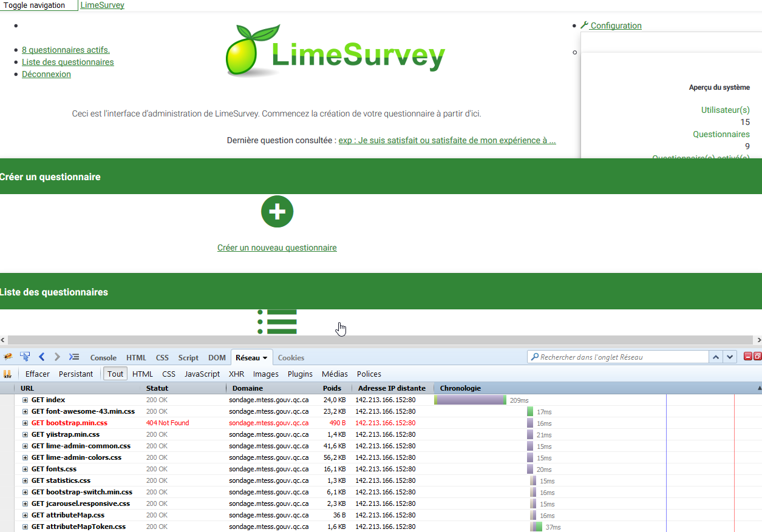The height and width of the screenshot is (532, 762).
Task: Open the DOM tab
Action: click(x=217, y=358)
